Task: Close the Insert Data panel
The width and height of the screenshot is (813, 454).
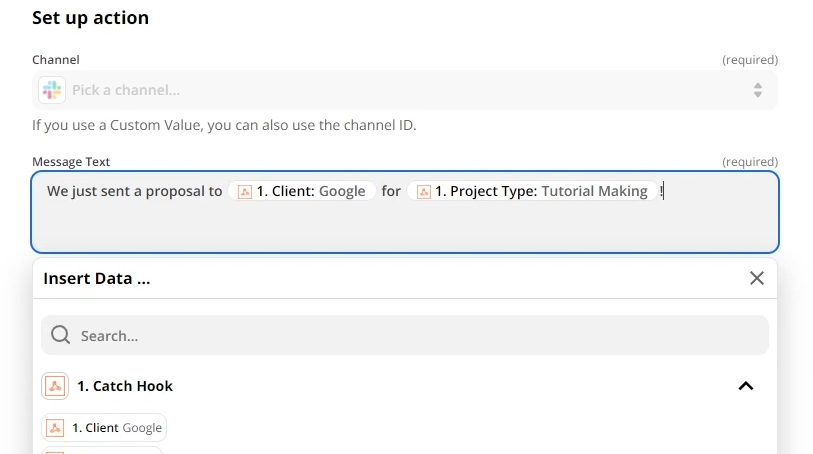Action: (x=756, y=278)
